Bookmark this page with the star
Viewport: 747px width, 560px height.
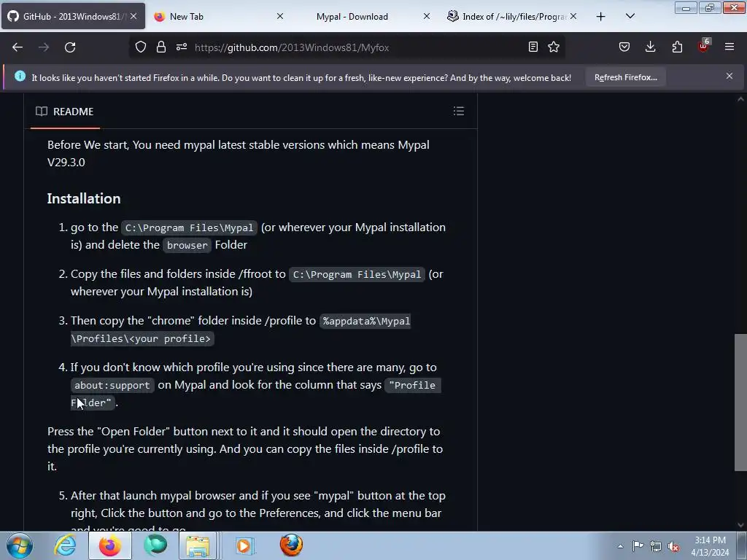click(554, 47)
